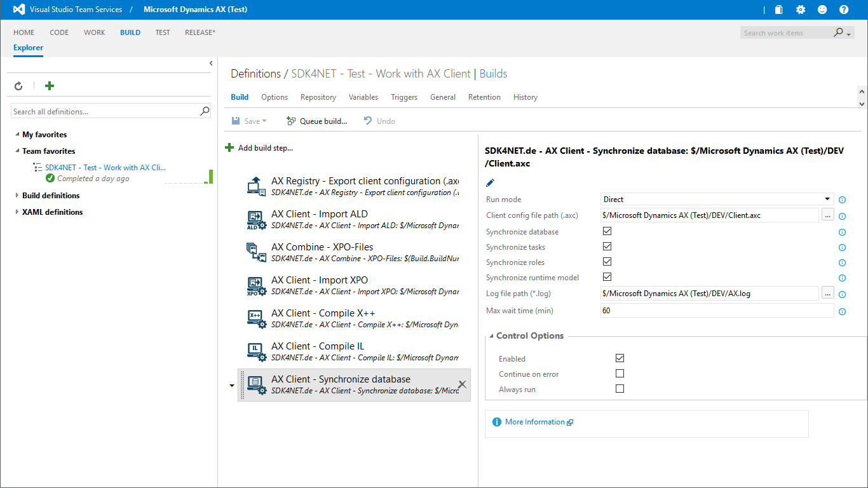Viewport: 868px width, 488px height.
Task: Toggle the Synchronize database checkbox
Action: tap(607, 231)
